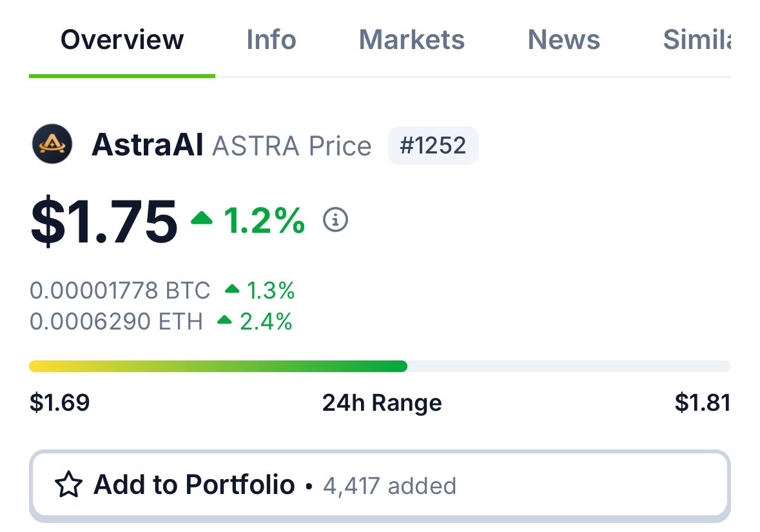This screenshot has width=760, height=532.
Task: Click the 0.00001778 BTC conversion value
Action: tap(120, 290)
